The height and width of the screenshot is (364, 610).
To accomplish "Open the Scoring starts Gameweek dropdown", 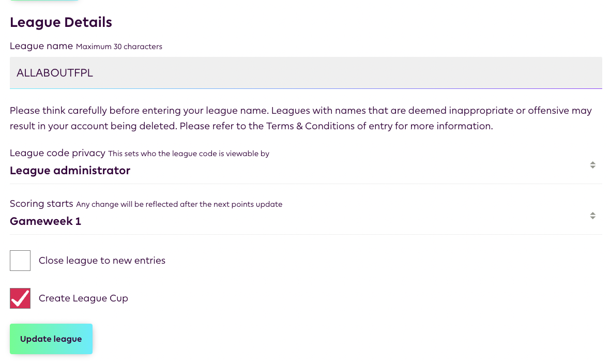I will click(300, 221).
